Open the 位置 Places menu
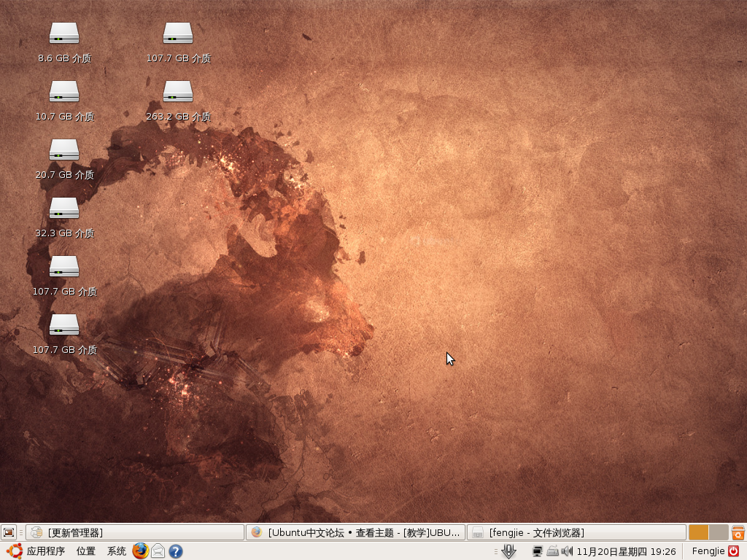 (x=86, y=551)
